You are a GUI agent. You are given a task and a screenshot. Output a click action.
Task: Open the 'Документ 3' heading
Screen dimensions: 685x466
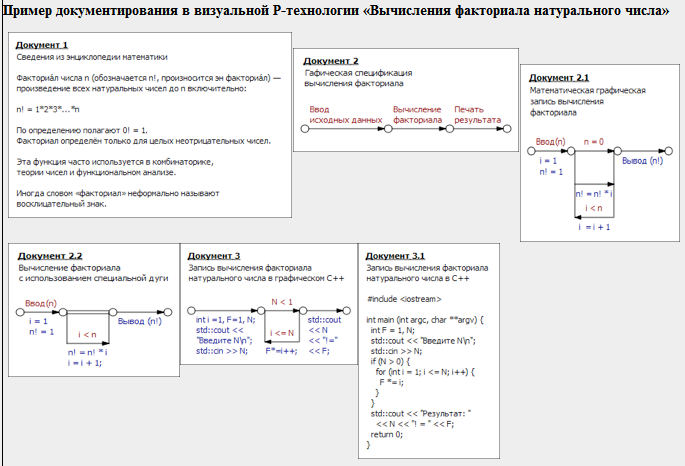[x=213, y=256]
